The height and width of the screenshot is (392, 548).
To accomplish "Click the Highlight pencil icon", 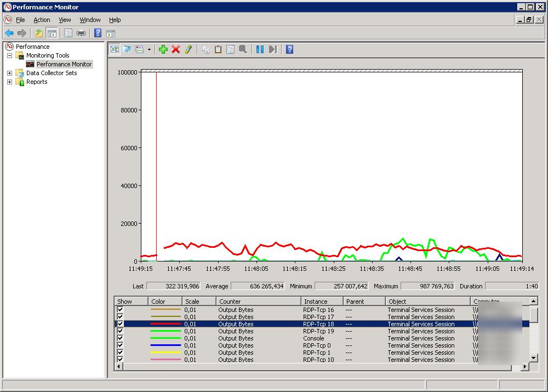I will (x=188, y=49).
